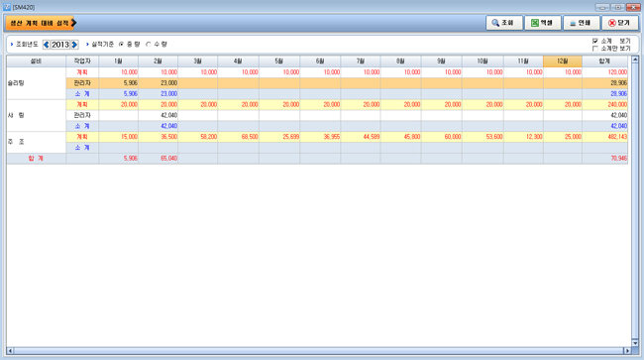644x360 pixels.
Task: Click the red 합 계 total row label
Action: [x=36, y=159]
